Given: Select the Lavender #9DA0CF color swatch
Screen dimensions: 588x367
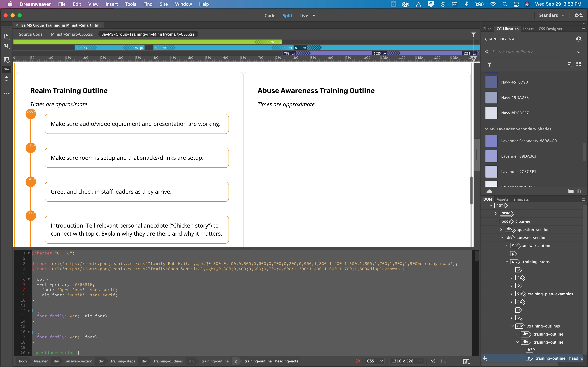Looking at the screenshot, I should [x=491, y=156].
